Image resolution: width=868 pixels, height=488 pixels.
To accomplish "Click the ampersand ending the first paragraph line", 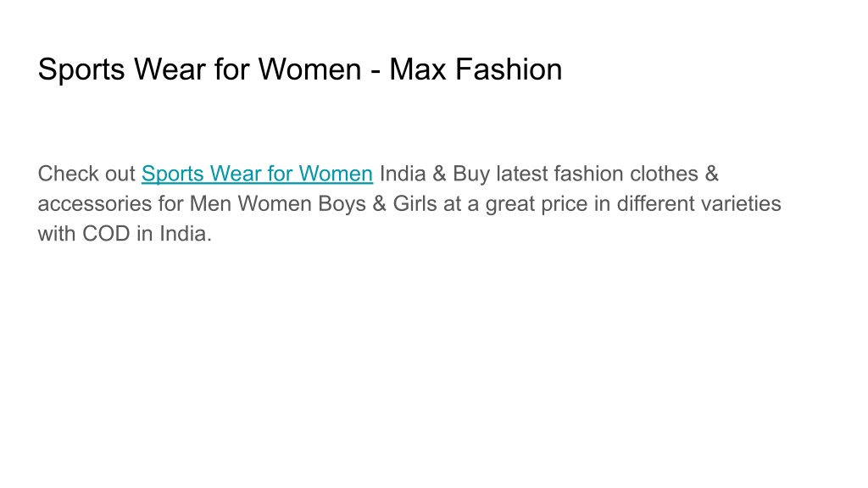I will pyautogui.click(x=711, y=174).
